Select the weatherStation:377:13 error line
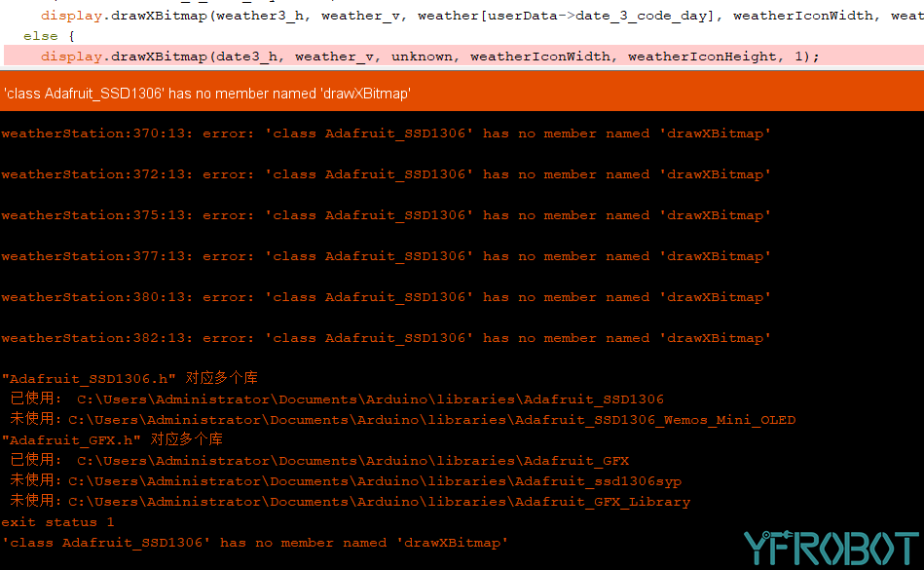This screenshot has width=924, height=570. (386, 256)
